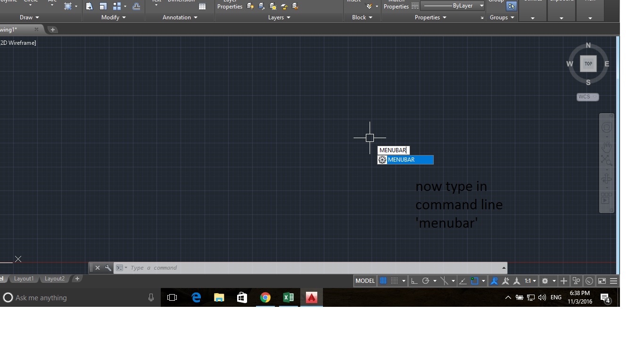This screenshot has width=644, height=362.
Task: Click the Edit Attributes icon in Block panel
Action: tap(369, 6)
